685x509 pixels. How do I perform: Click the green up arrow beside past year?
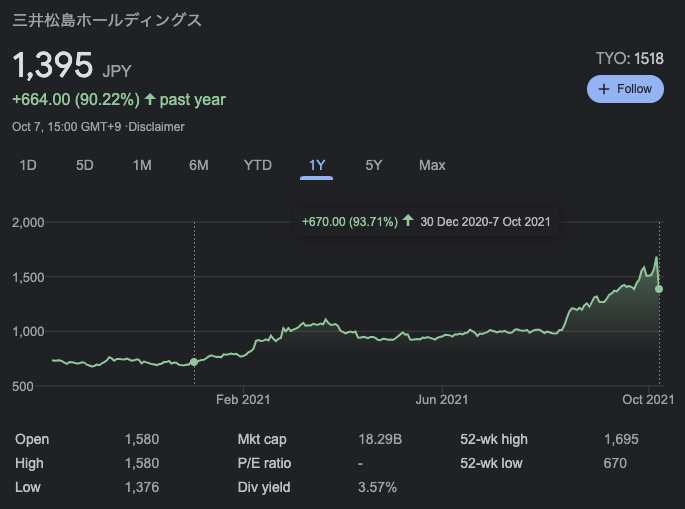(x=150, y=99)
